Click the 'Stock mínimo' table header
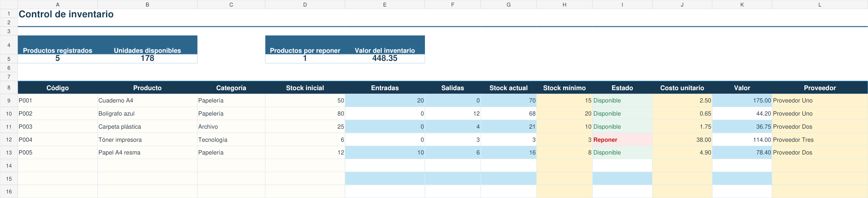The image size is (868, 198). click(x=565, y=88)
